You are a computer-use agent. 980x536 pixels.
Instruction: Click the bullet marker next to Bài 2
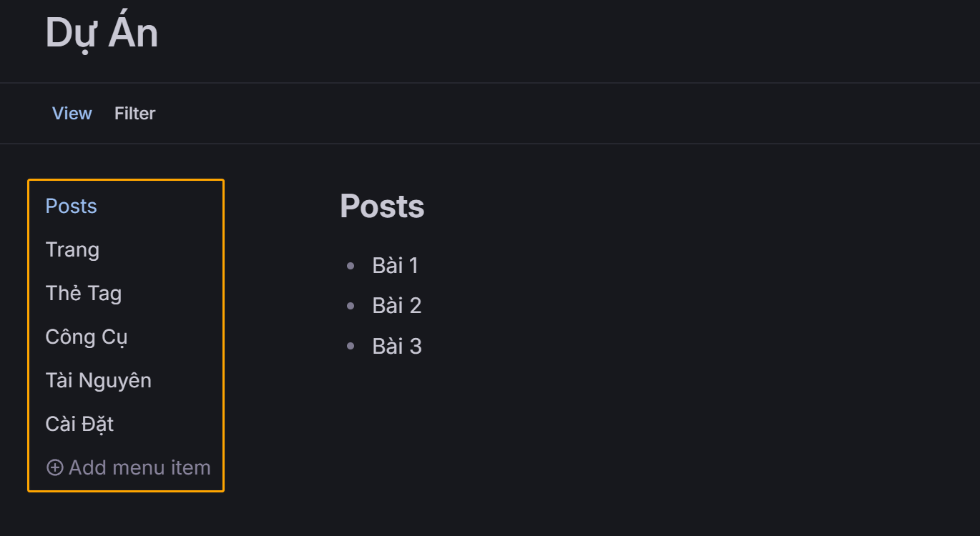[351, 306]
